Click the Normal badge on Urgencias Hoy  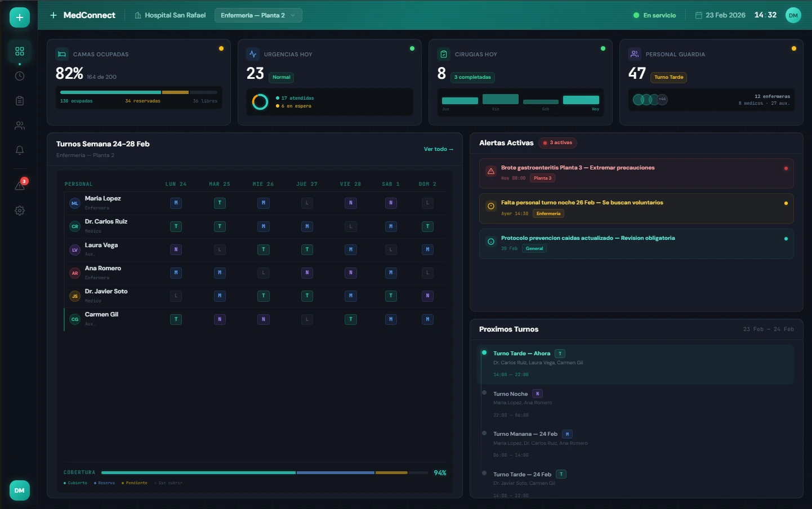pyautogui.click(x=282, y=77)
